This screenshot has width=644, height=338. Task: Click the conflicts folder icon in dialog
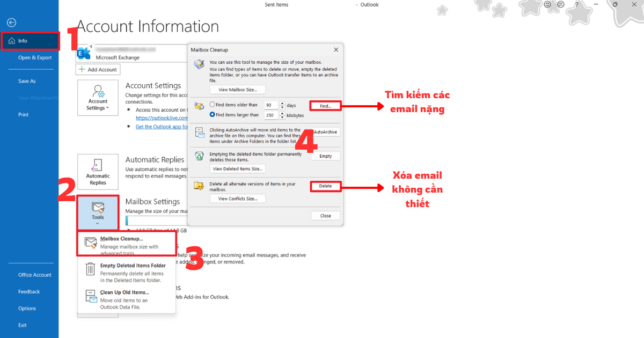(x=199, y=186)
